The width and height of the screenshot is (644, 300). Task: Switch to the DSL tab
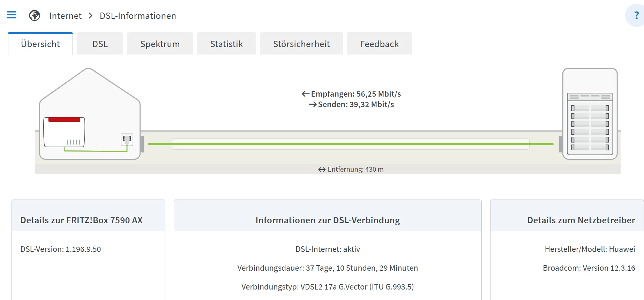pos(100,44)
